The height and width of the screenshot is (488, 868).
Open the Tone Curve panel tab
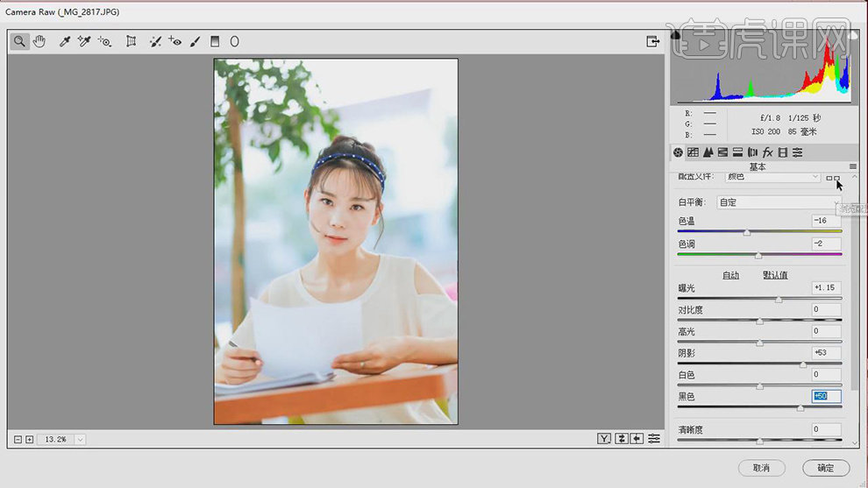(x=693, y=152)
